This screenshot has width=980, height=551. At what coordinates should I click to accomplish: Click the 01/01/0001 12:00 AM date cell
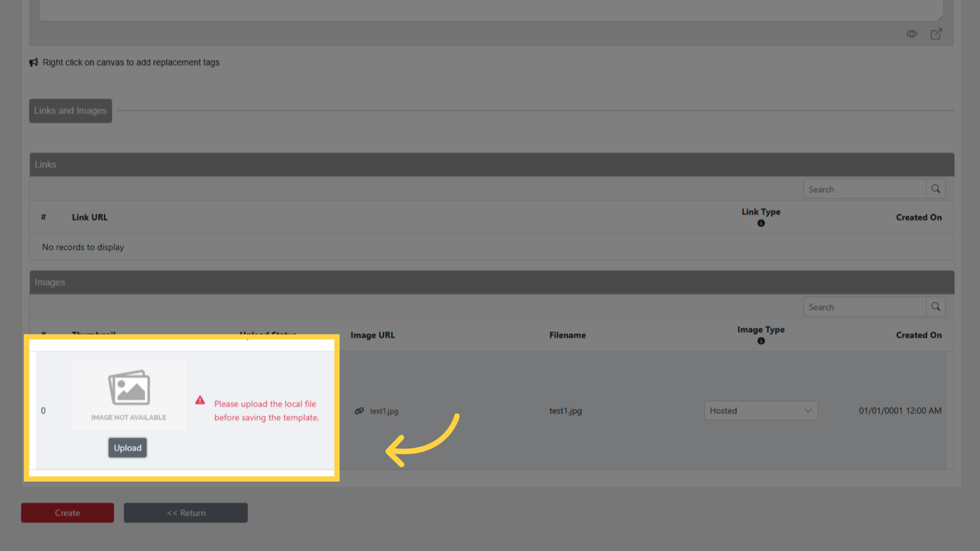click(900, 411)
